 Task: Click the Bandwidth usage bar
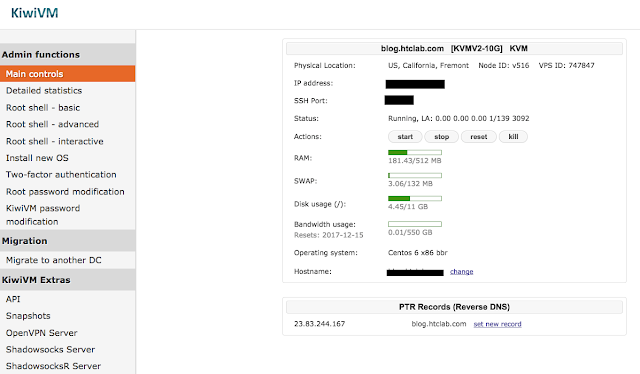pyautogui.click(x=415, y=224)
